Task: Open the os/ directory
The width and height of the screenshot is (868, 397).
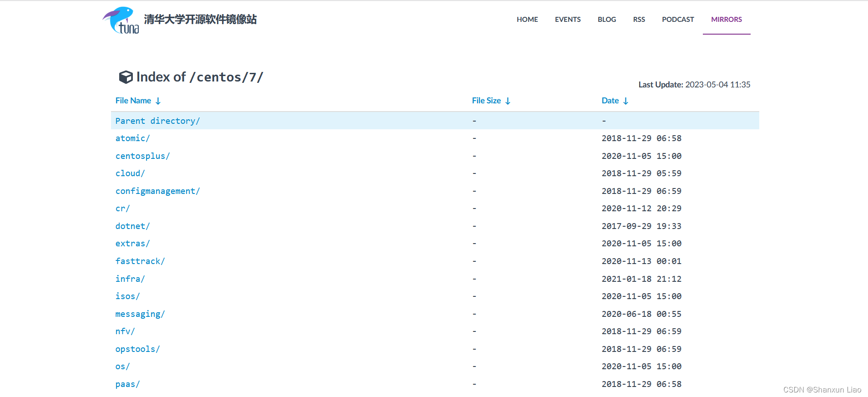Action: pos(122,366)
